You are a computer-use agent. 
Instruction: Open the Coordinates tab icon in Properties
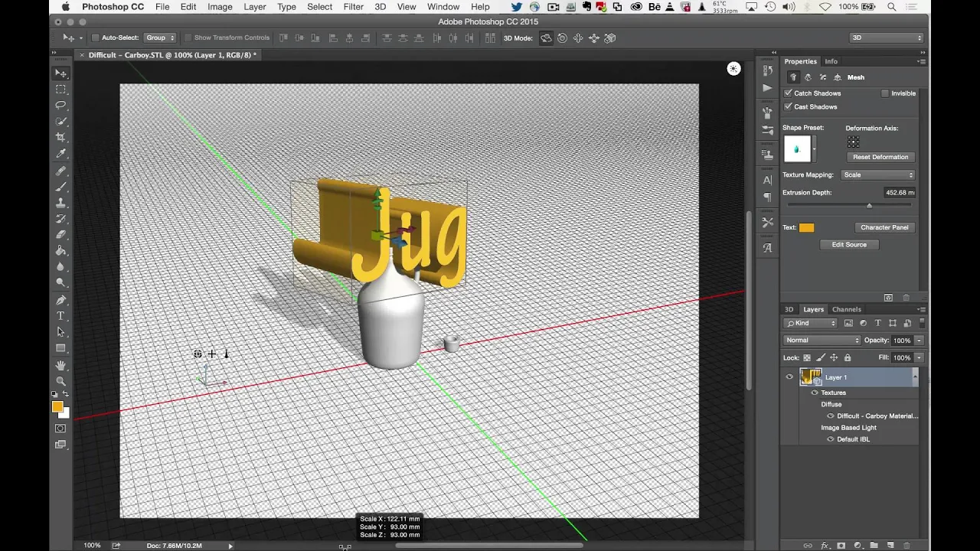[x=838, y=77]
